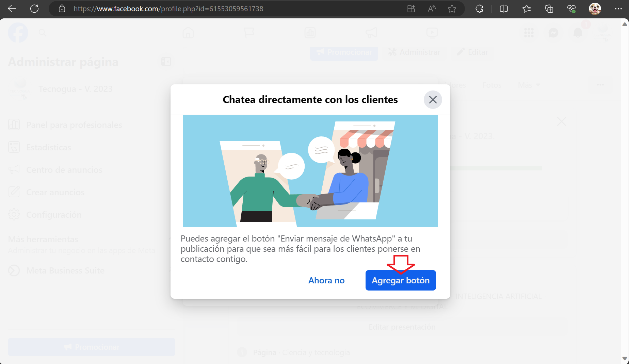
Task: Open browser essentials heart icon
Action: (x=571, y=9)
